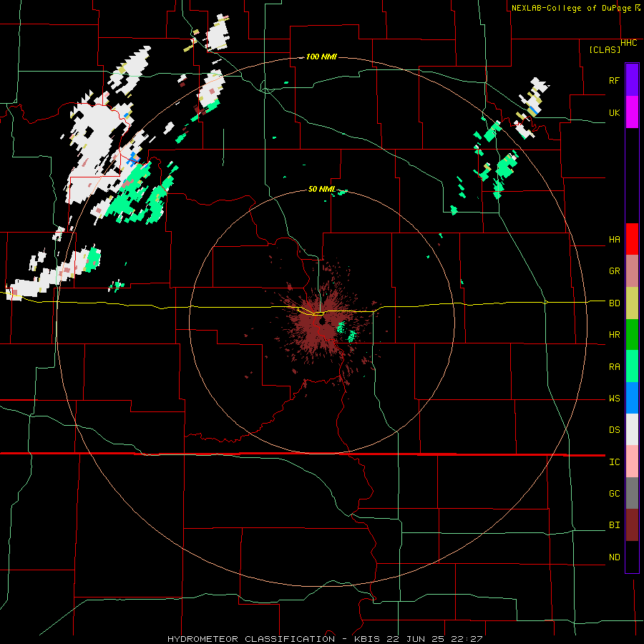644x644 pixels.
Task: Click the [CLAS] label above the legend
Action: pyautogui.click(x=605, y=49)
